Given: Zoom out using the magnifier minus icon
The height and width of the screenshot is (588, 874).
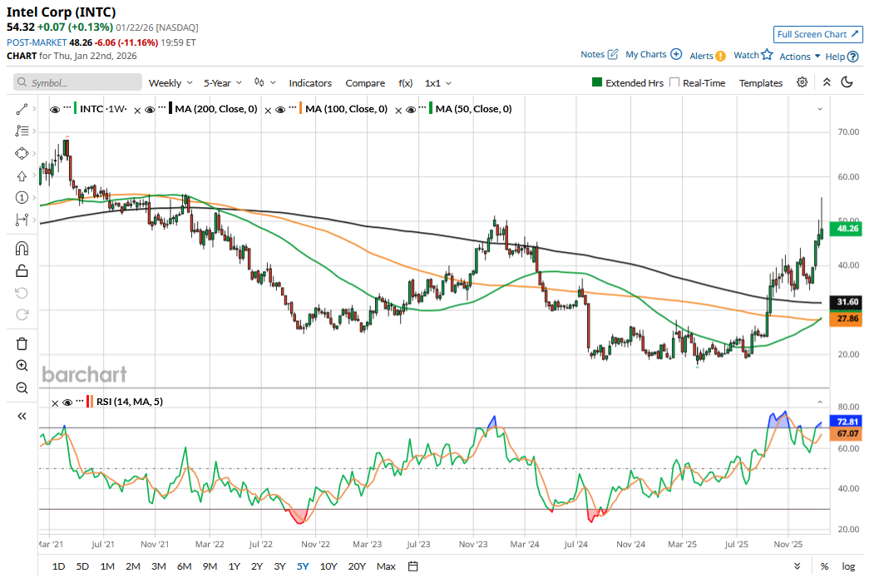Looking at the screenshot, I should [22, 388].
